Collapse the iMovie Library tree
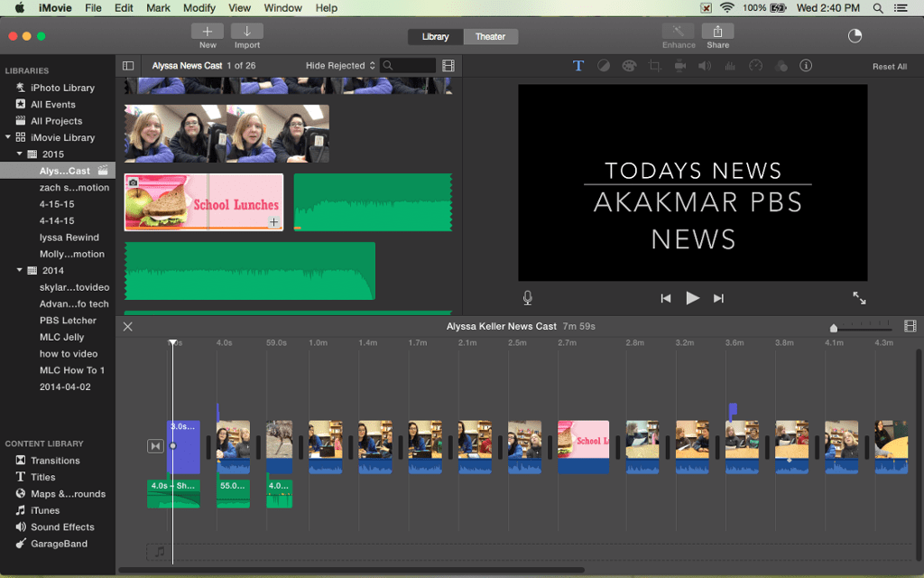This screenshot has width=924, height=578. pos(7,137)
